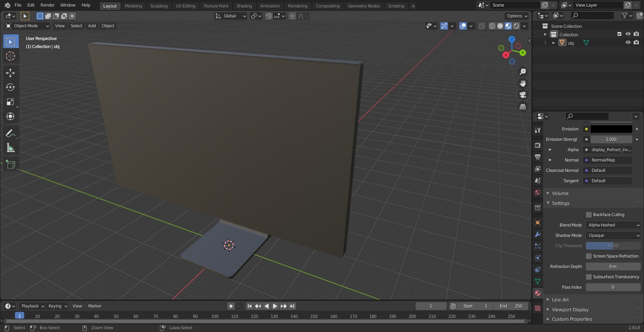The width and height of the screenshot is (644, 332).
Task: Click play animation button
Action: pyautogui.click(x=275, y=306)
